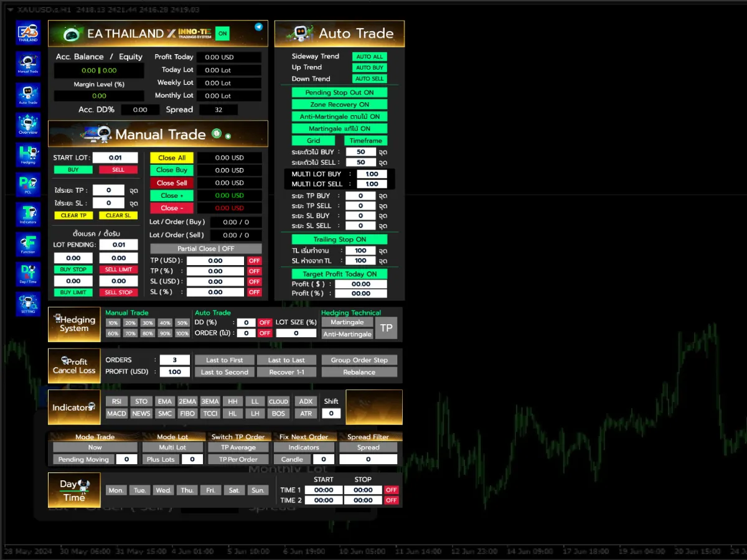Toggle the TP (USD) OFF switch
The image size is (747, 560).
[x=254, y=261]
